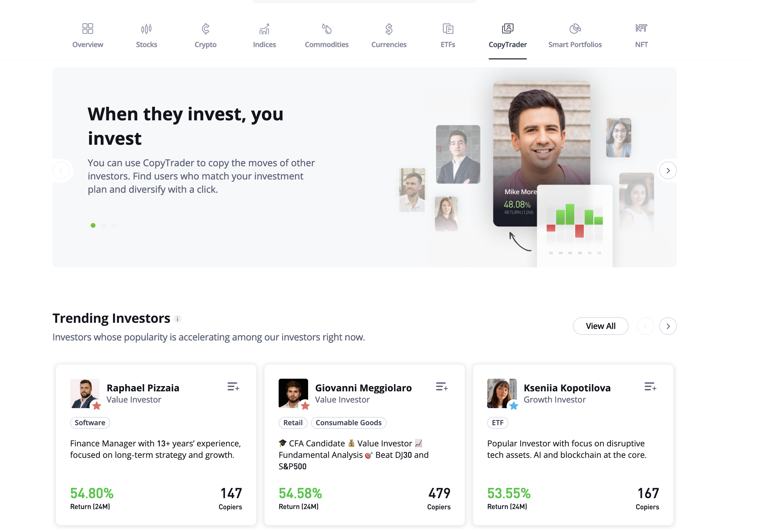This screenshot has width=757, height=532.
Task: Add Raphael Pizzaia to watchlist
Action: 233,387
